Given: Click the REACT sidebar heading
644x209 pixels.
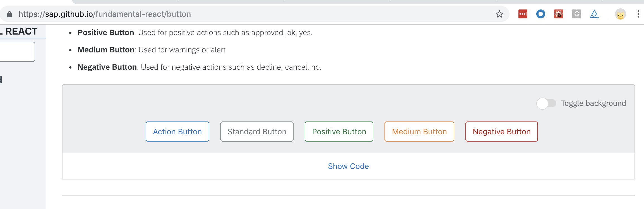Looking at the screenshot, I should pyautogui.click(x=18, y=31).
